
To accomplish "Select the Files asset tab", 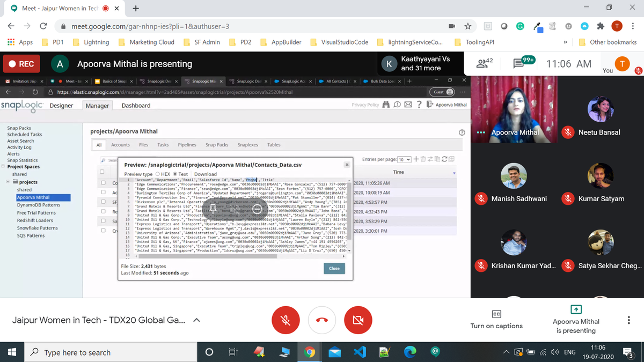I will tap(143, 145).
